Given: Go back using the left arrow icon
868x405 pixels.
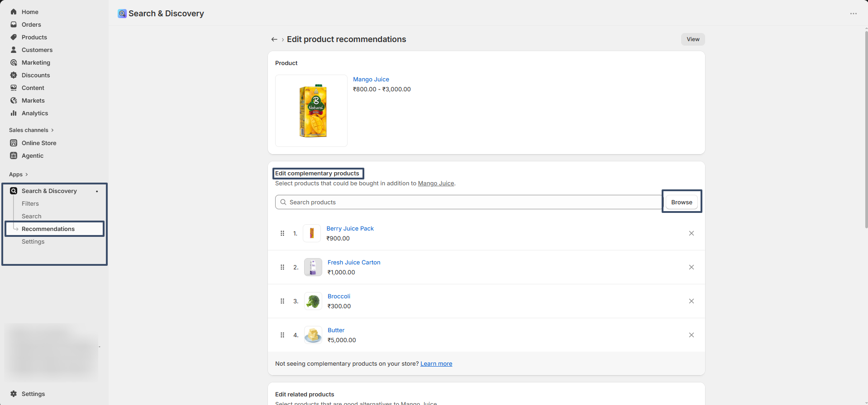Looking at the screenshot, I should pyautogui.click(x=274, y=39).
